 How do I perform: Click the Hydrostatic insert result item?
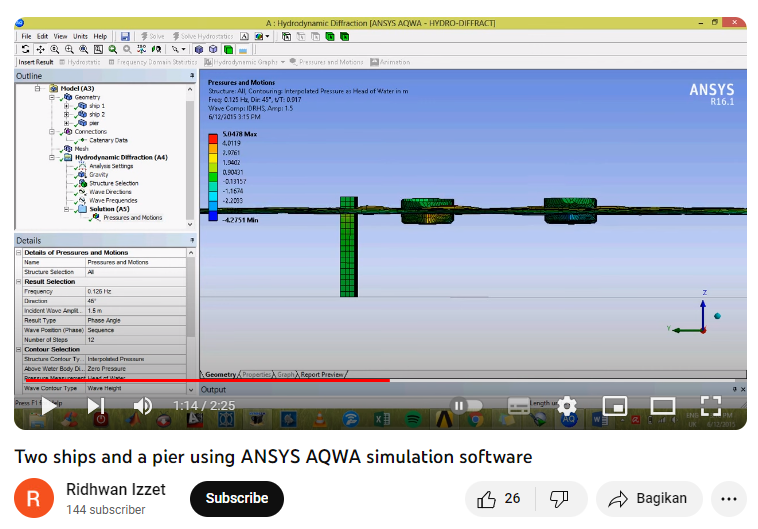click(80, 62)
